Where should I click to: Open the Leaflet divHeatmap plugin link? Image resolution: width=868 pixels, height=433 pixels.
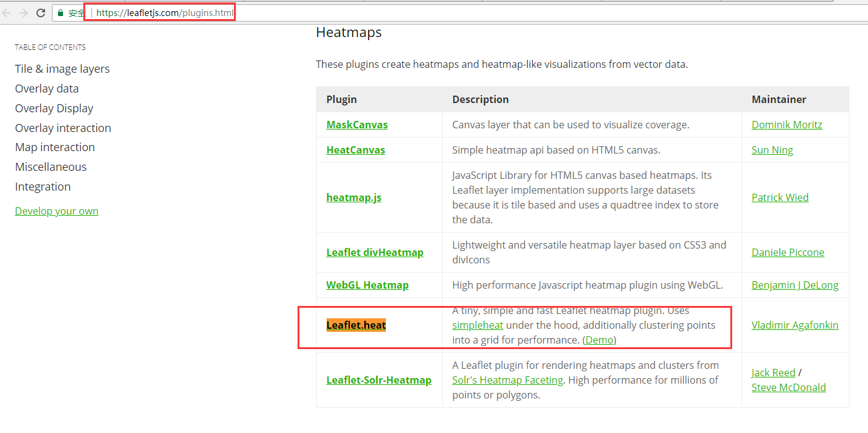coord(375,252)
